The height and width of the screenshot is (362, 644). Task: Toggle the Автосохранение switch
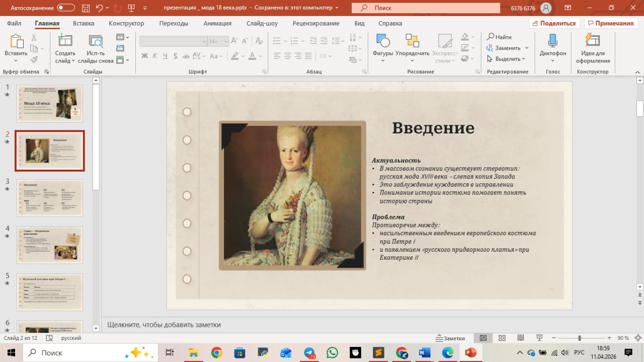coord(65,8)
